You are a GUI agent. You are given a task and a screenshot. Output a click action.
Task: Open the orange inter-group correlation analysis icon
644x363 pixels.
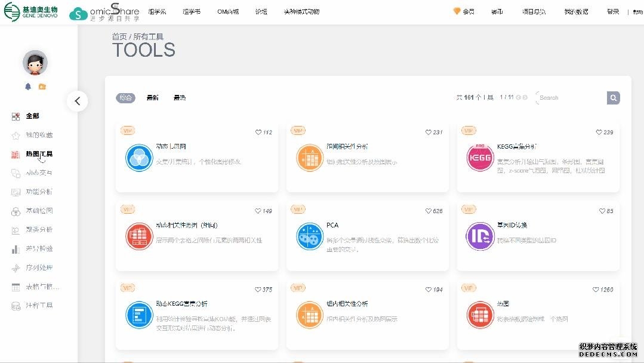tap(310, 158)
